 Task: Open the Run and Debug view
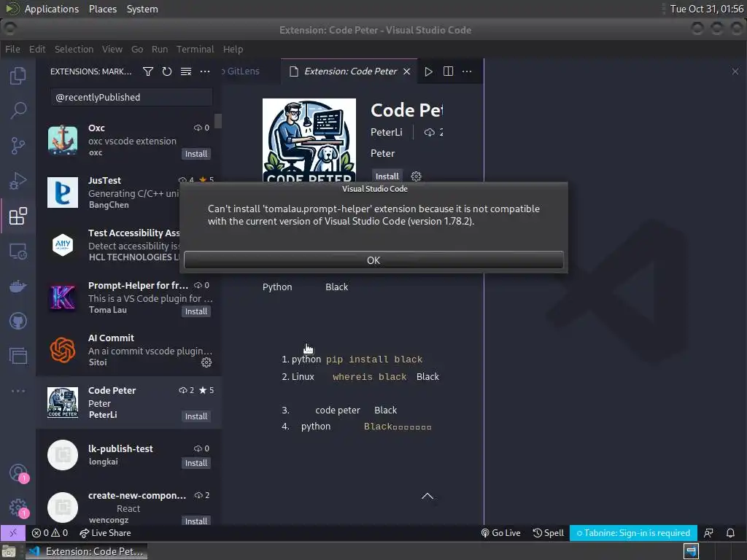[18, 181]
